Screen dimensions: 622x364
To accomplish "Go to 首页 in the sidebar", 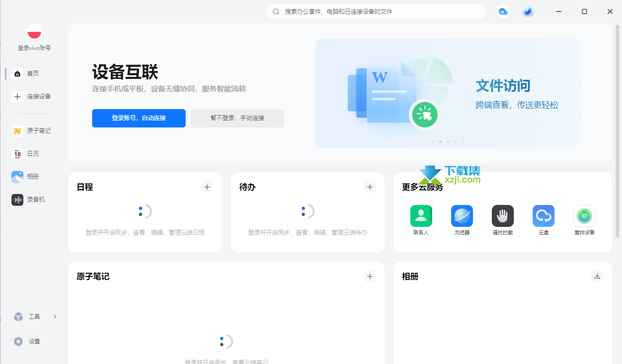I will pyautogui.click(x=32, y=73).
